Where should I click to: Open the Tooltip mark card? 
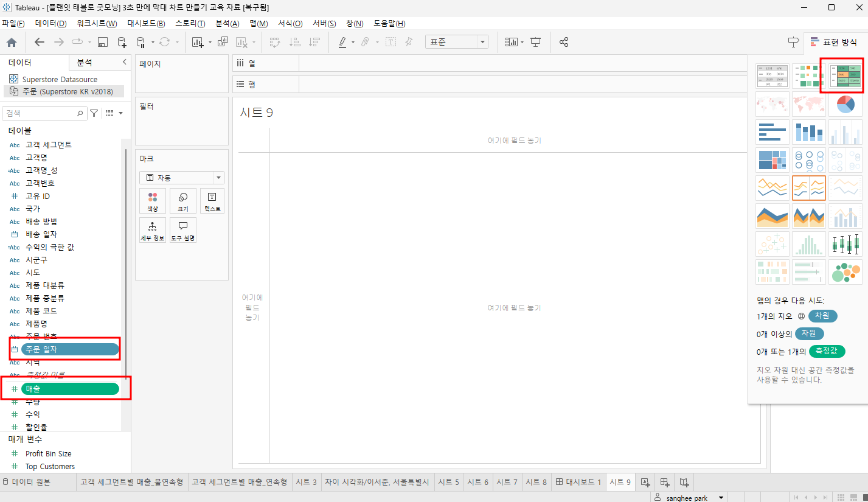(182, 230)
